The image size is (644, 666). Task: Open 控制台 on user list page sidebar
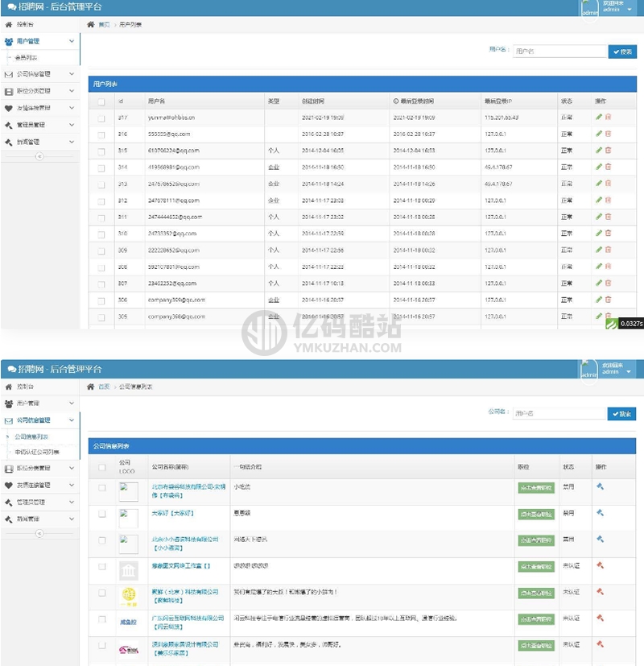coord(25,24)
